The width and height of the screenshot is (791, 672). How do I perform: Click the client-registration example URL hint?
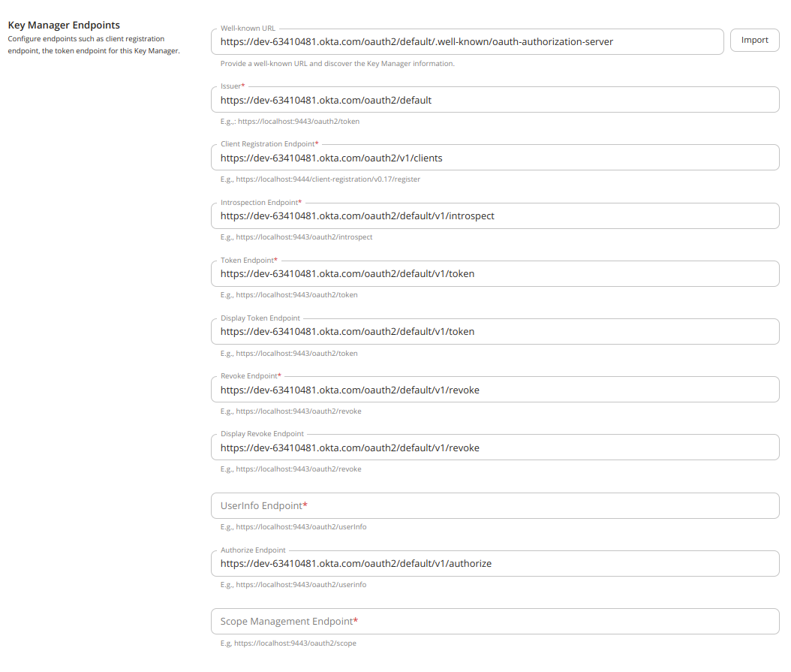coord(320,179)
